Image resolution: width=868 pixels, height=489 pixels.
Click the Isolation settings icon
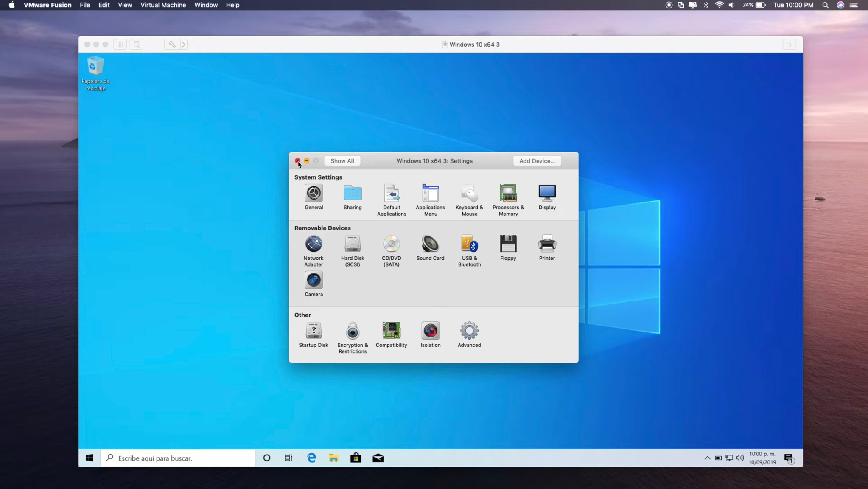[430, 331]
